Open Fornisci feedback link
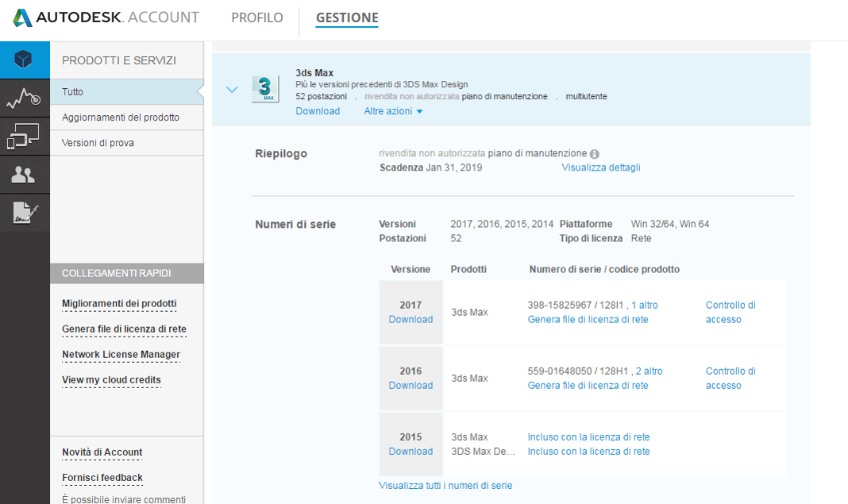Screen dimensions: 848x504 (x=102, y=478)
